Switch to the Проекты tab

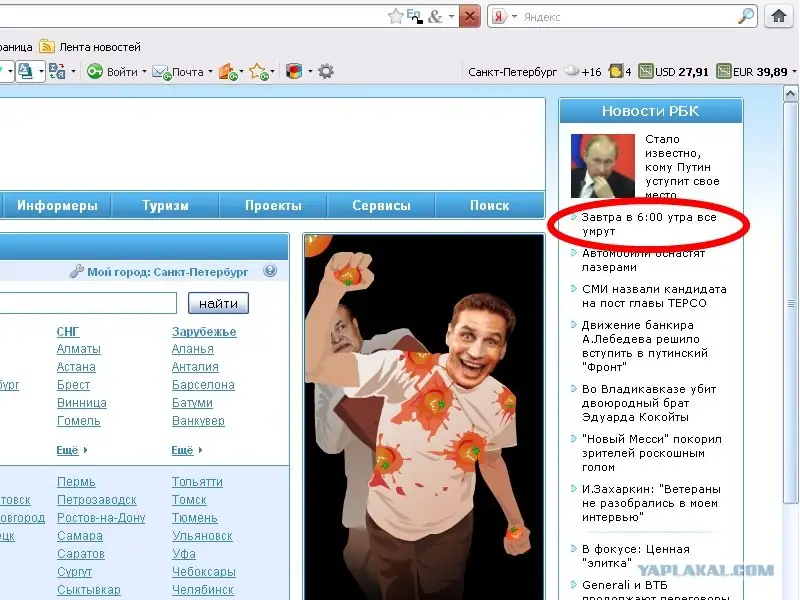click(273, 206)
